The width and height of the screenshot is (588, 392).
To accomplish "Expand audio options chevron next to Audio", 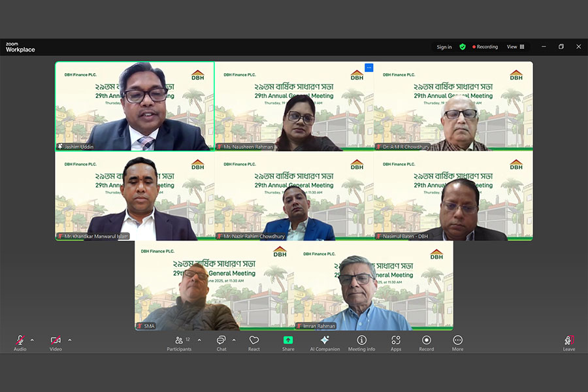I will pyautogui.click(x=32, y=340).
